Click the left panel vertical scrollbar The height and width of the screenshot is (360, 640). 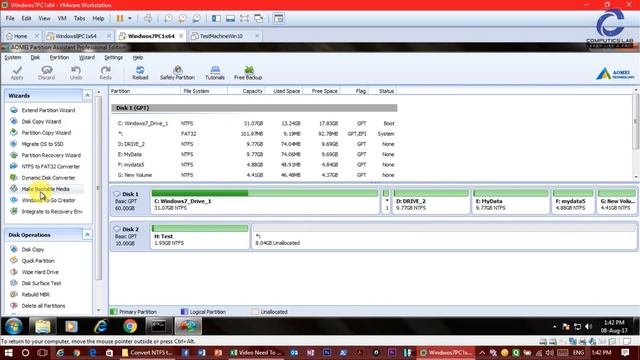(x=98, y=188)
